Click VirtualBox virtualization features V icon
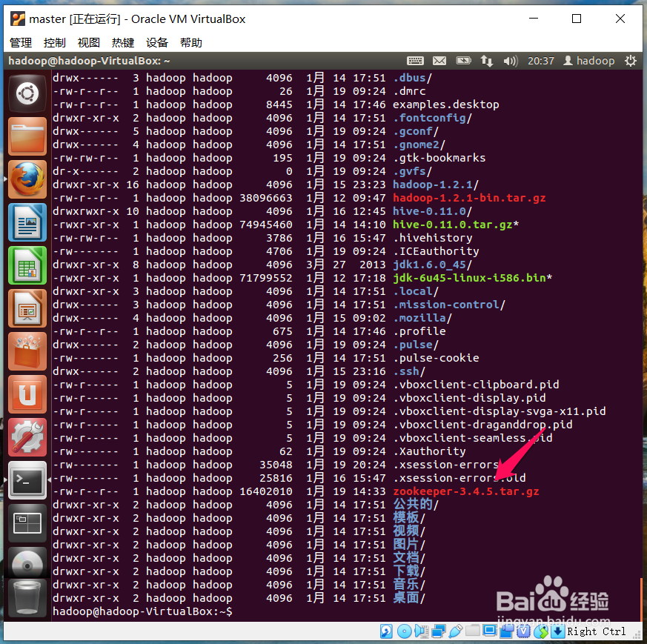Viewport: 647px width, 644px height. click(x=524, y=631)
